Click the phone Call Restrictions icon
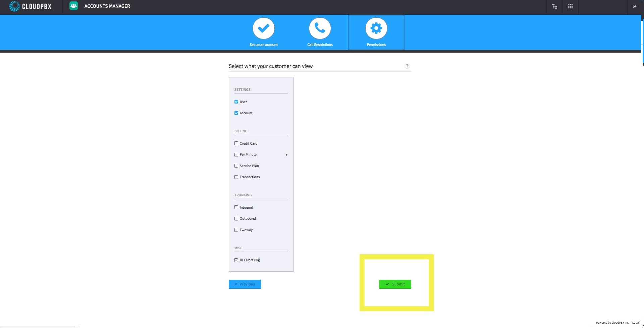The height and width of the screenshot is (328, 644). [x=320, y=28]
